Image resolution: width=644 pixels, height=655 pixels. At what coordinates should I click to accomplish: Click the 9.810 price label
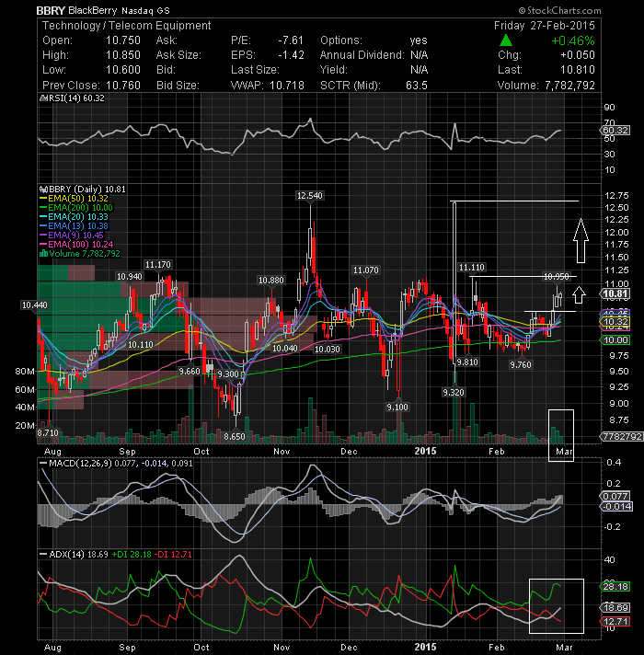tap(467, 362)
